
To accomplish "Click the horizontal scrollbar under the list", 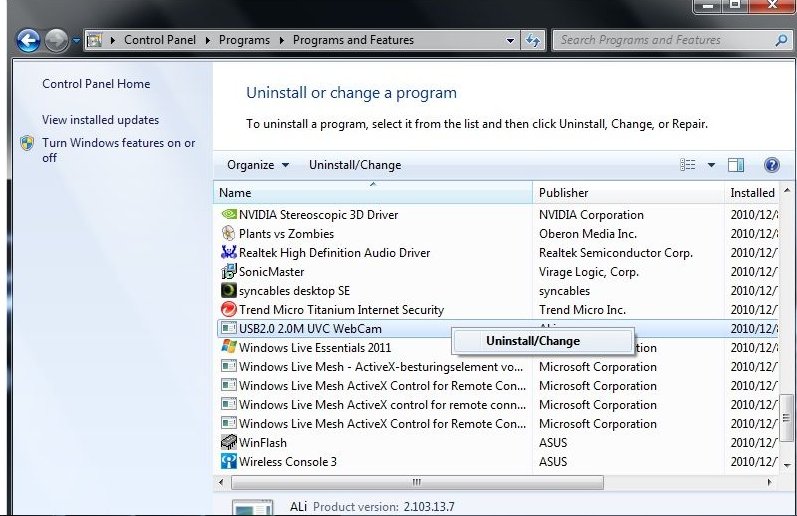I will pos(416,482).
